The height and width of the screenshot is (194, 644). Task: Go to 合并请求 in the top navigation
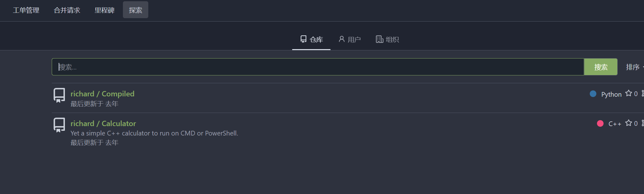tap(67, 10)
